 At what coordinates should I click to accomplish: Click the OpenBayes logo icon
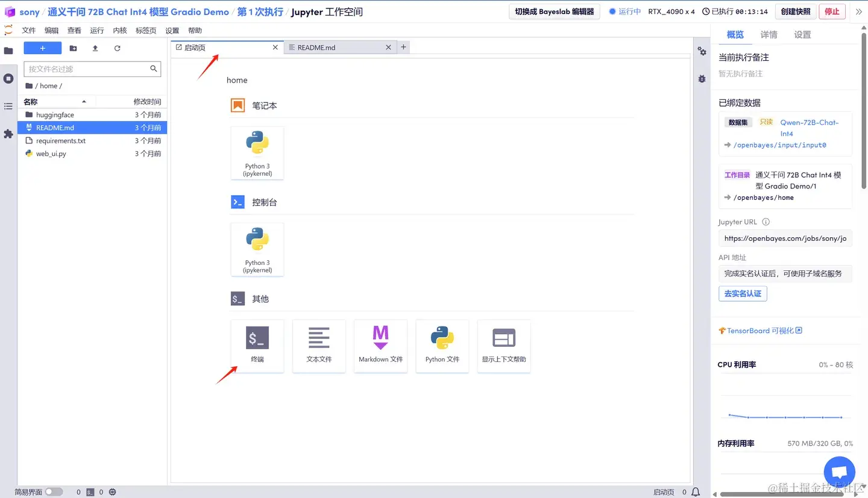[10, 11]
